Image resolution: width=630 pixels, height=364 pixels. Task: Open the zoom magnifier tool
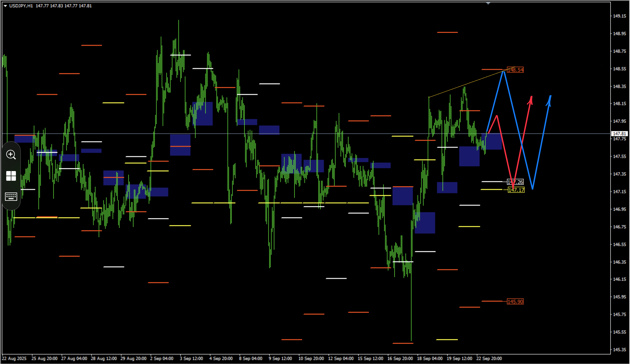(x=11, y=155)
